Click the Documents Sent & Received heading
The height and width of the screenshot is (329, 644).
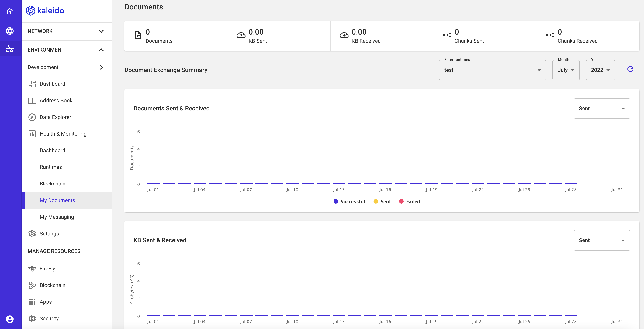[x=171, y=108]
